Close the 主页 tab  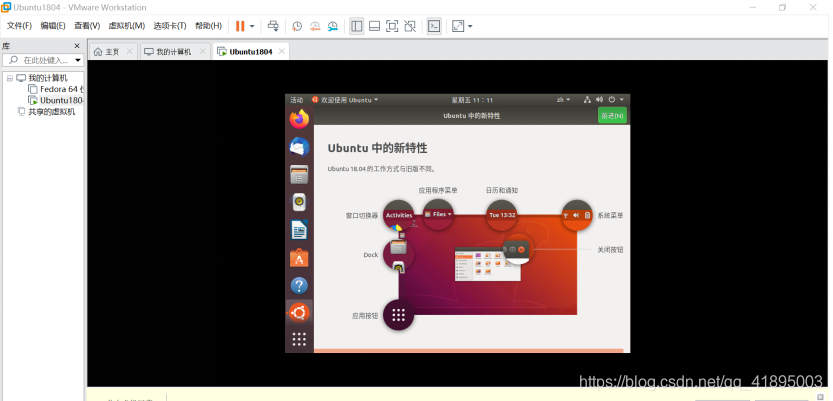[130, 52]
